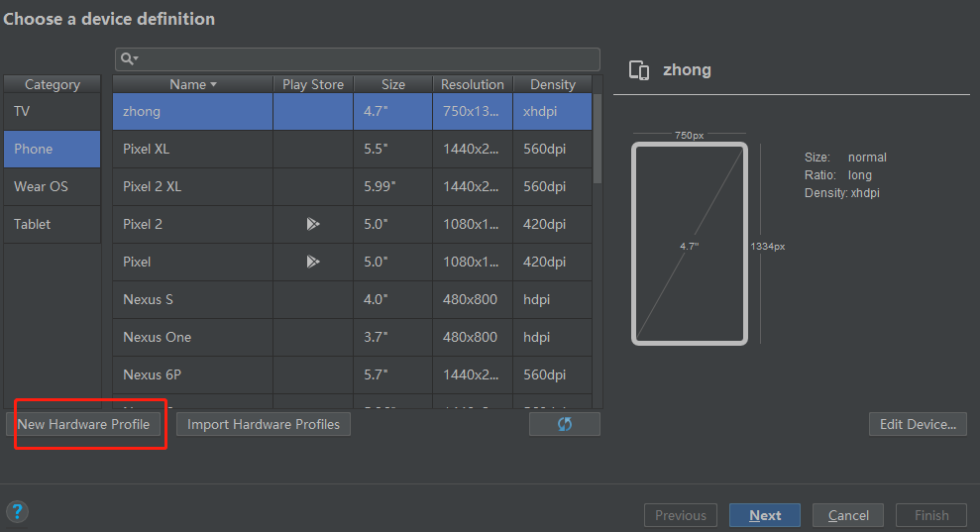Click the 3.7" size cell

pos(393,337)
